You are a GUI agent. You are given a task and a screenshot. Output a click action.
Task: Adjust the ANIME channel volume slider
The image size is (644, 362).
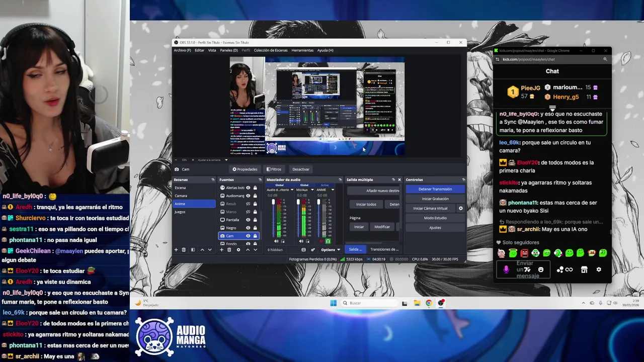click(x=318, y=202)
